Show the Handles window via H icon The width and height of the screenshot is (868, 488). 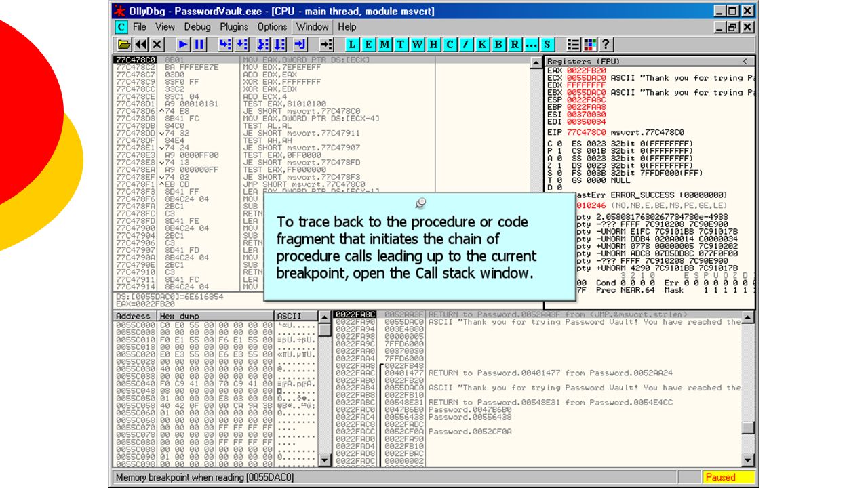[434, 45]
